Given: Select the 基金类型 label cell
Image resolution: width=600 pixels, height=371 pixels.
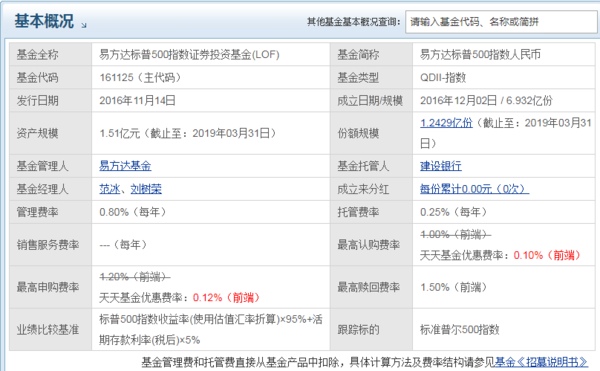Looking at the screenshot, I should tap(372, 78).
